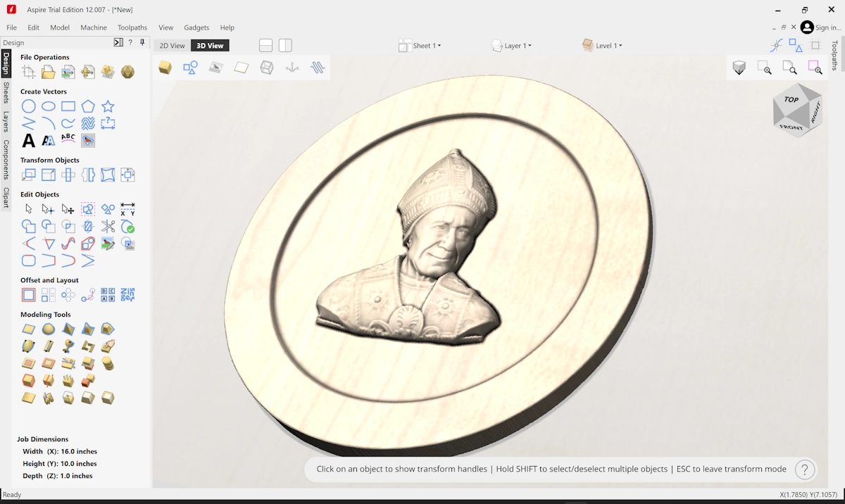Select the Draw Star tool

pyautogui.click(x=107, y=106)
